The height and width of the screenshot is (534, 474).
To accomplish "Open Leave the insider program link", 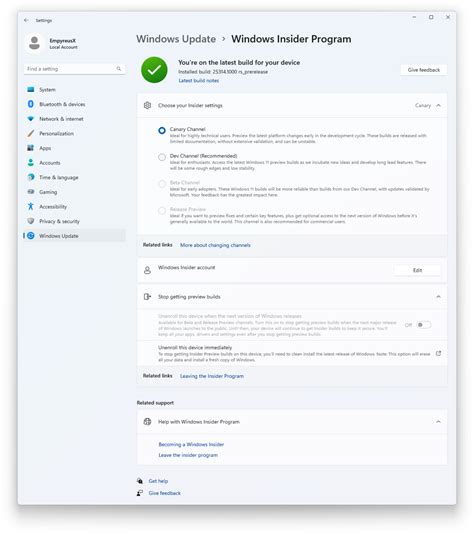I will coord(188,455).
